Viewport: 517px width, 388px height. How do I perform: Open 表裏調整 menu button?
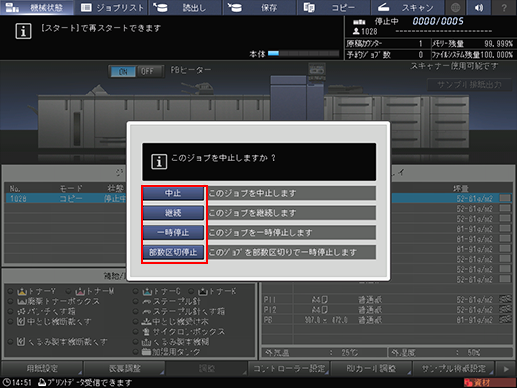[124, 369]
